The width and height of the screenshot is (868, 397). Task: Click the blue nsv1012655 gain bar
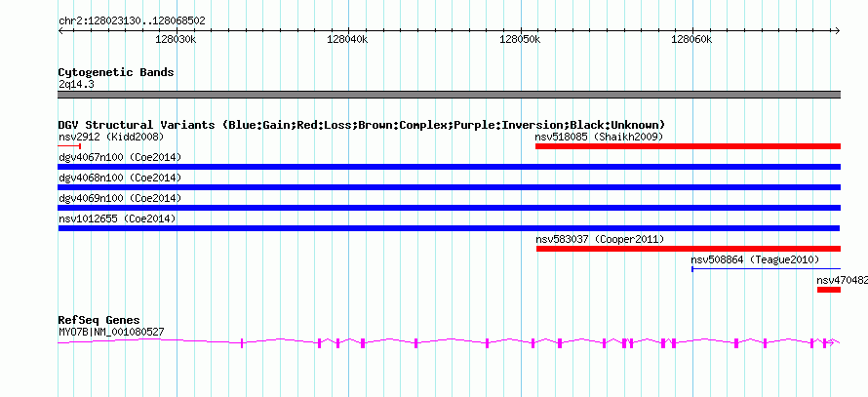pos(449,228)
